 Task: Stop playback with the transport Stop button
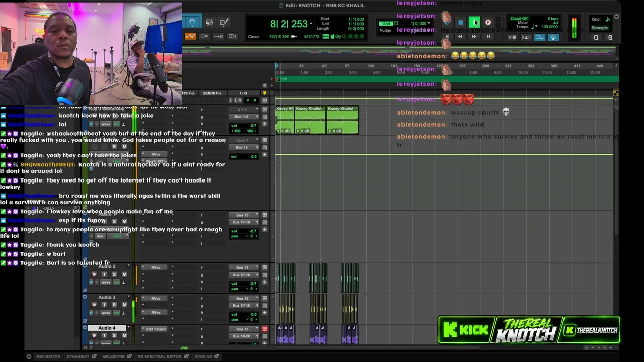(460, 22)
